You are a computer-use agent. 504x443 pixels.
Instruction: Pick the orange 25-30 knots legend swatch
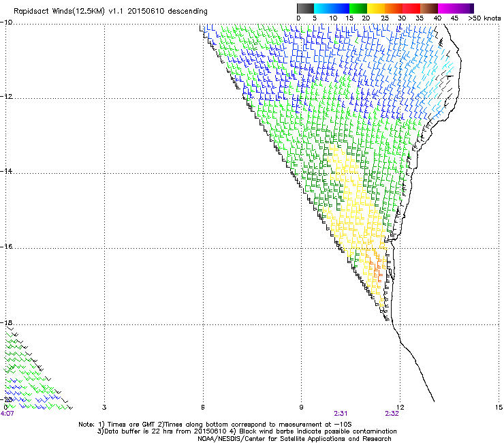pyautogui.click(x=394, y=8)
